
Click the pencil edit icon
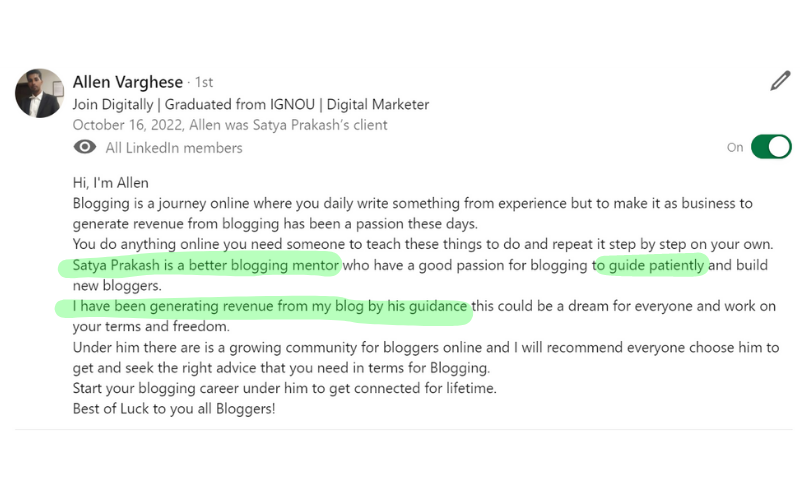(780, 81)
